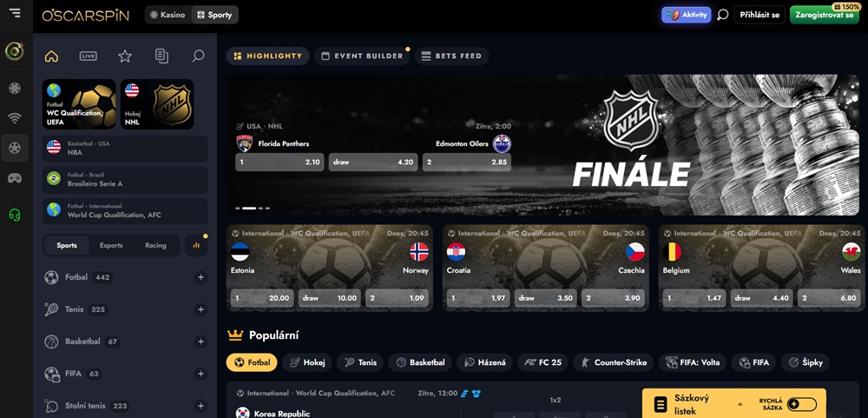Open statistics bar chart icon

[196, 245]
